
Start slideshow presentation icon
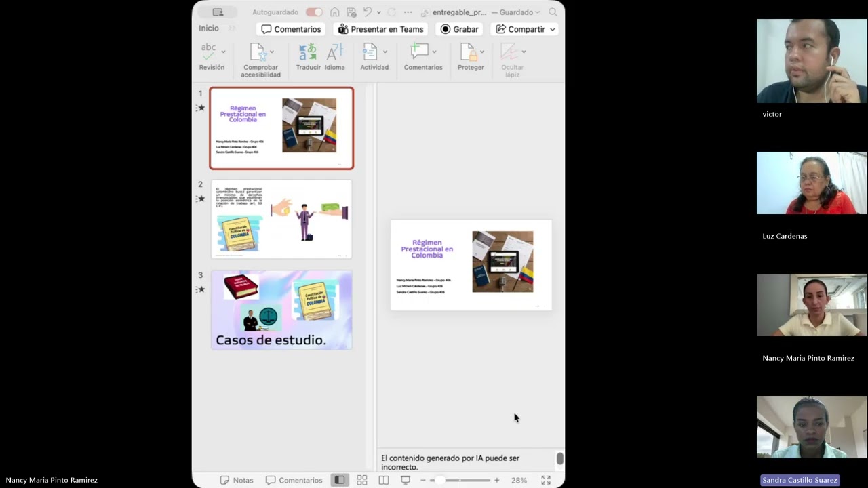coord(406,480)
